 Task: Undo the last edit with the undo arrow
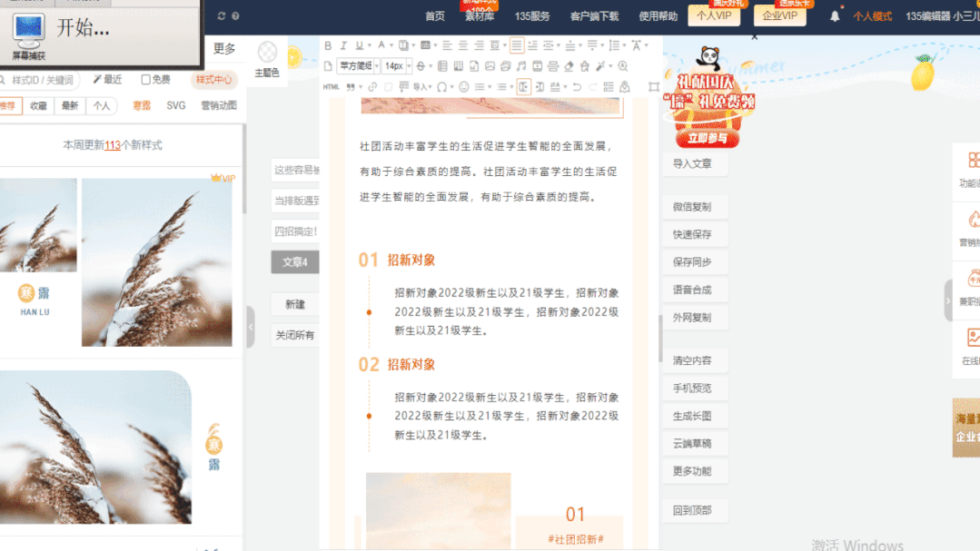[577, 87]
